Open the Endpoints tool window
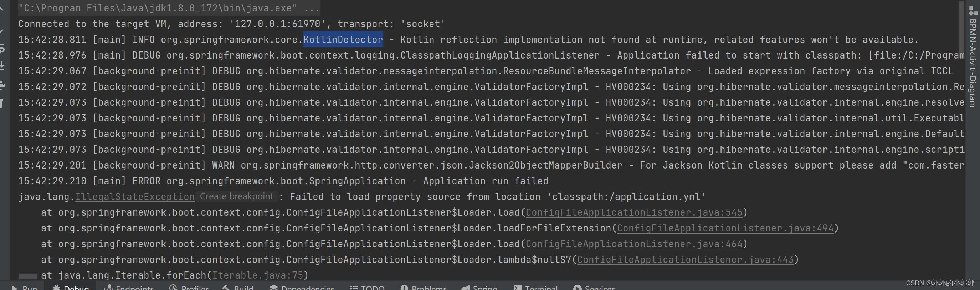Screen dimensions: 980x290 pyautogui.click(x=129, y=287)
